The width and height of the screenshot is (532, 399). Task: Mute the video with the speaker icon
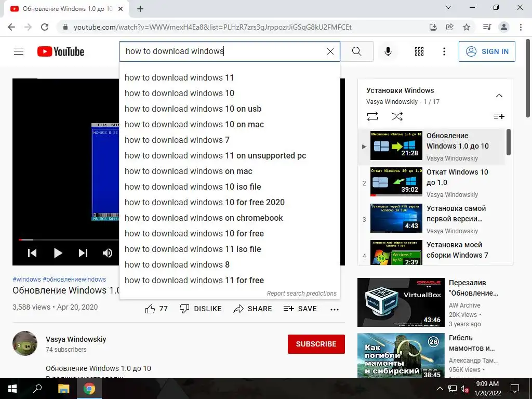[108, 253]
